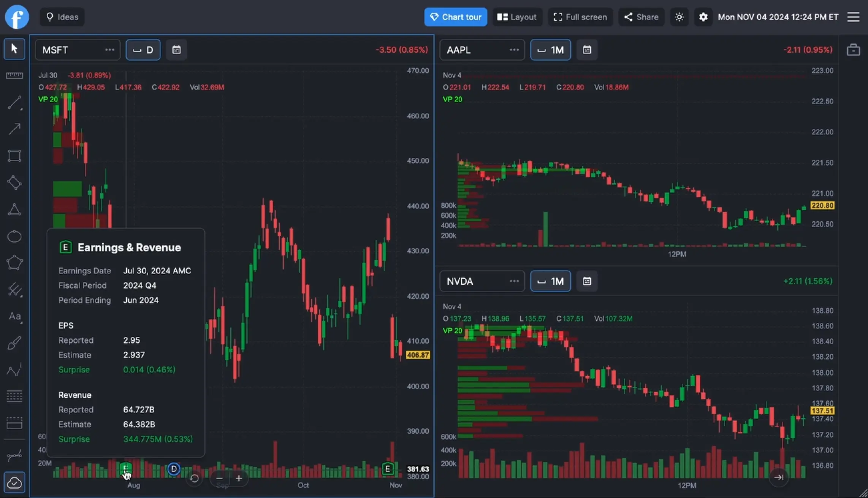Open the NVDA ticker options ellipsis menu

pyautogui.click(x=514, y=281)
